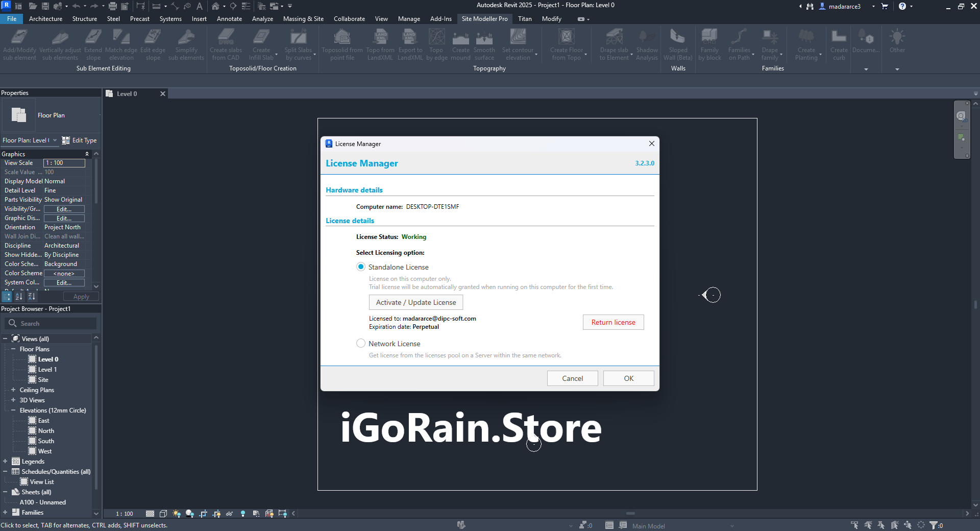The image size is (980, 531).
Task: Choose the Network License option
Action: pyautogui.click(x=361, y=344)
